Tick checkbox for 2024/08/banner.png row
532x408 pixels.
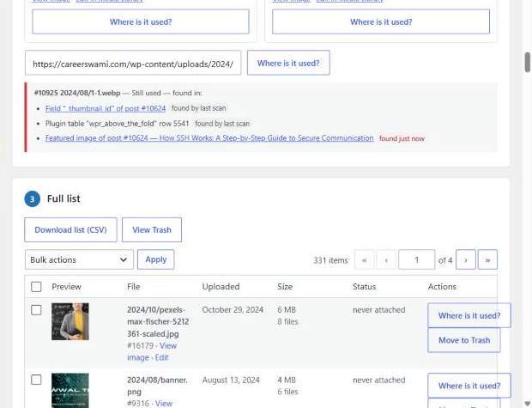click(x=36, y=380)
